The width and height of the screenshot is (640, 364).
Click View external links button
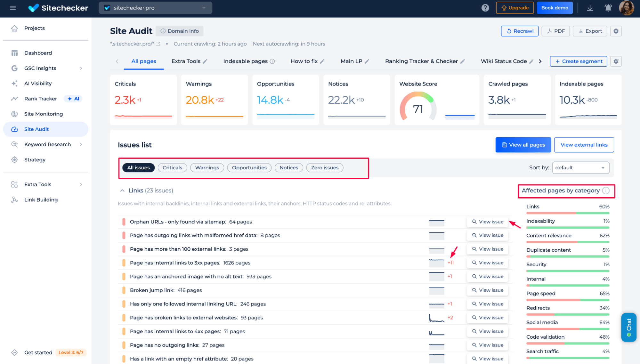click(x=584, y=145)
